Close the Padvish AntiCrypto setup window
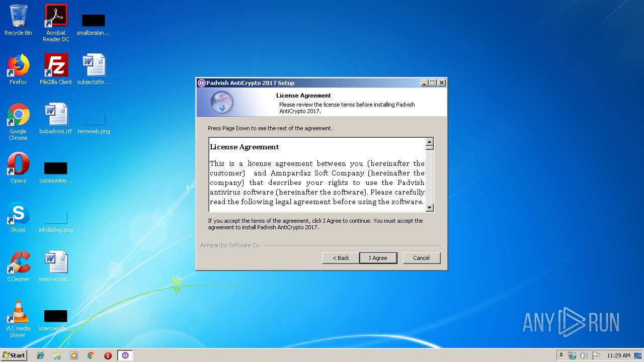This screenshot has height=362, width=644. coord(442,83)
